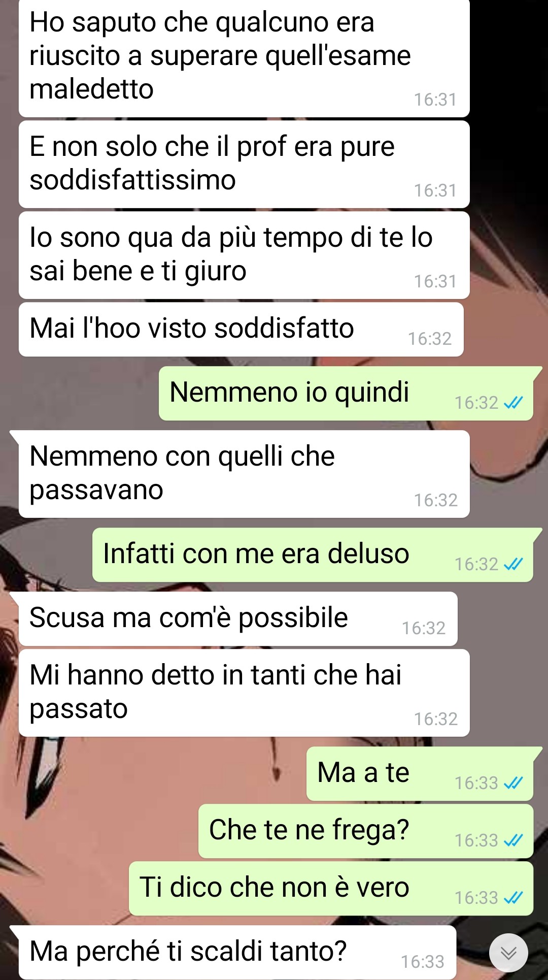
Task: Tap the scroll-to-bottom double chevron button
Action: click(508, 953)
